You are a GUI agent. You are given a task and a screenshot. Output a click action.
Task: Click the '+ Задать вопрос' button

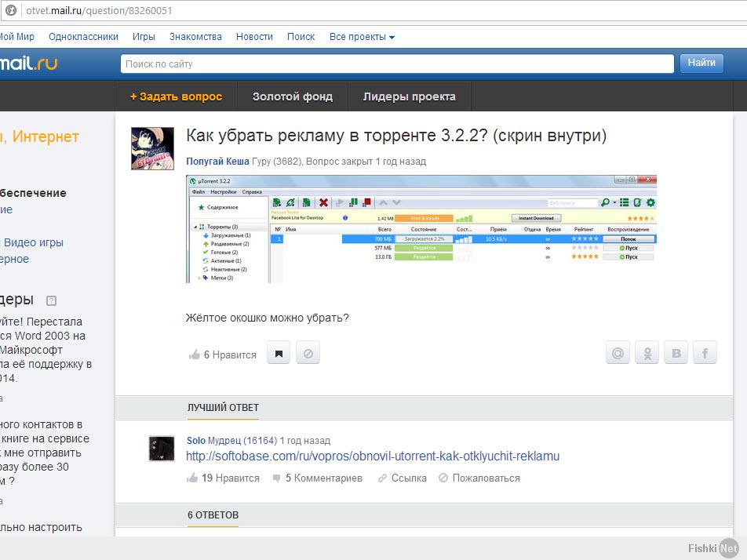(176, 96)
